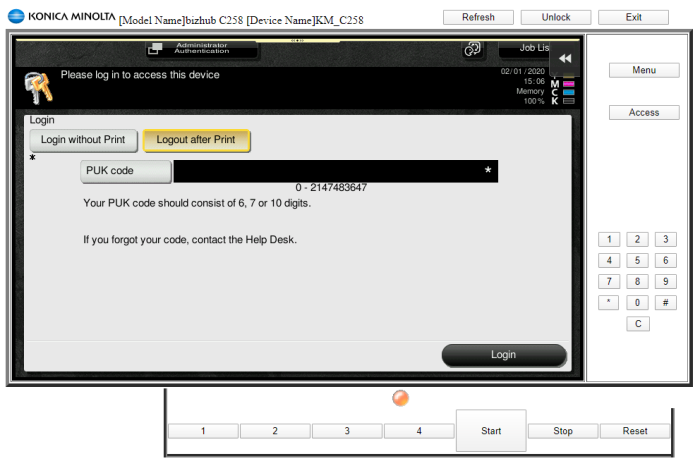This screenshot has height=461, width=700.
Task: Select Logout after Print option
Action: pos(196,140)
